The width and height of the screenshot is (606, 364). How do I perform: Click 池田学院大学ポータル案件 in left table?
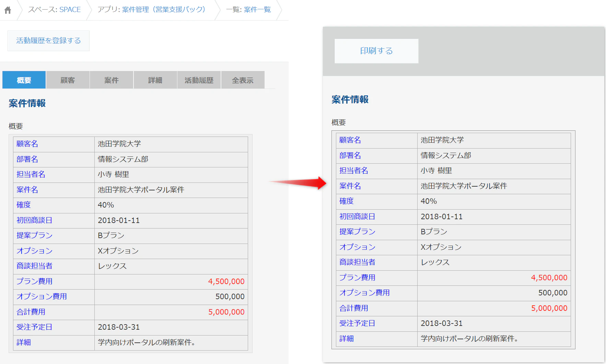tap(141, 190)
